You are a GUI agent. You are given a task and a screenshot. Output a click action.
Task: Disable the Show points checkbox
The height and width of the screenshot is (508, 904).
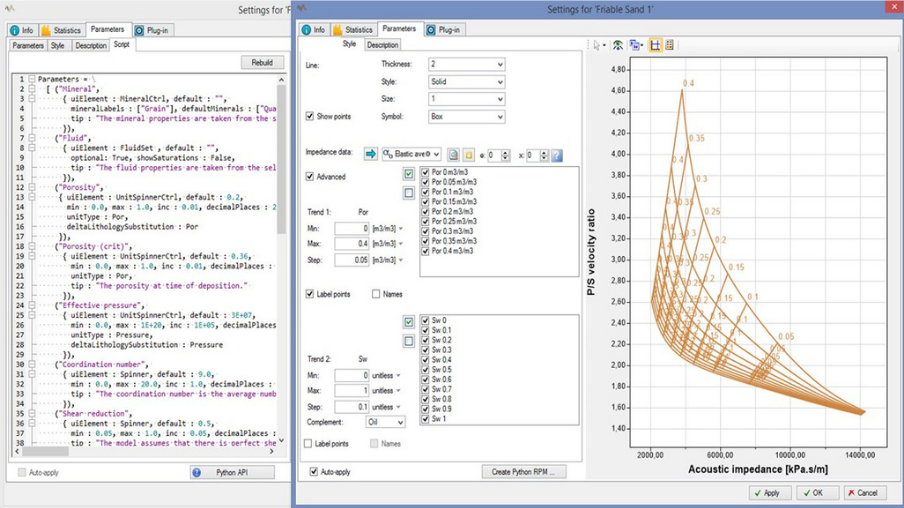(x=310, y=117)
